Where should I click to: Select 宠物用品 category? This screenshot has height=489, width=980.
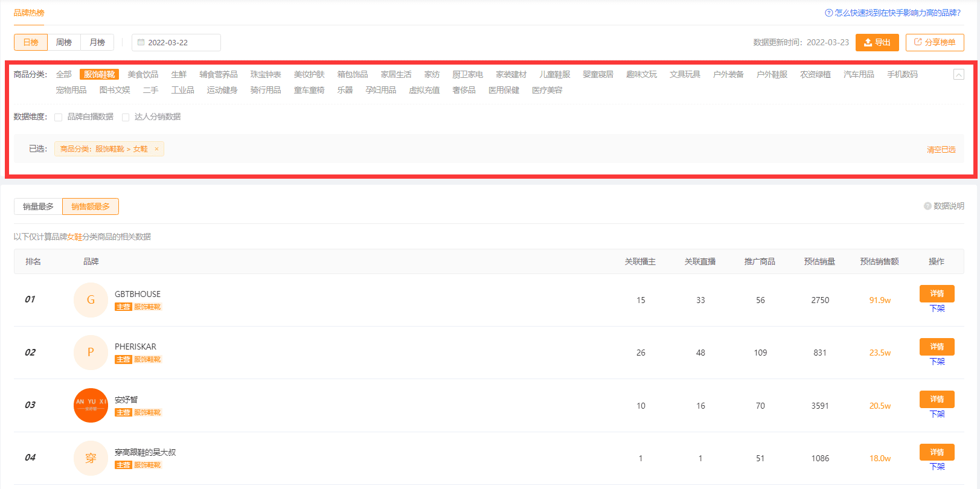(71, 90)
